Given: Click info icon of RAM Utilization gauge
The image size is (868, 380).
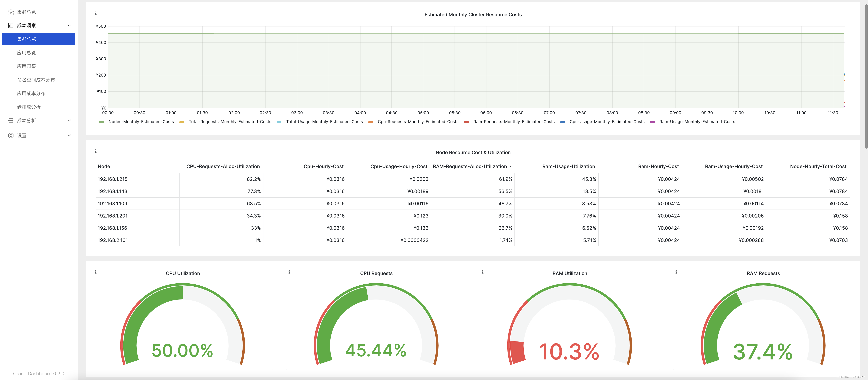Looking at the screenshot, I should point(483,272).
